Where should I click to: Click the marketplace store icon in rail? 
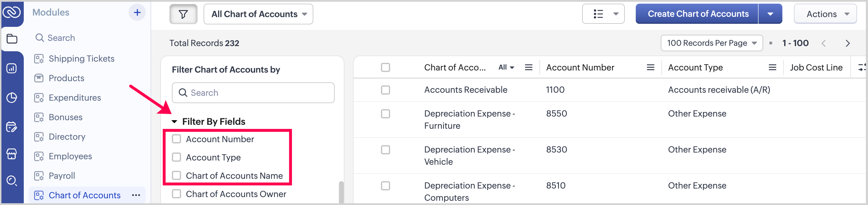click(12, 154)
